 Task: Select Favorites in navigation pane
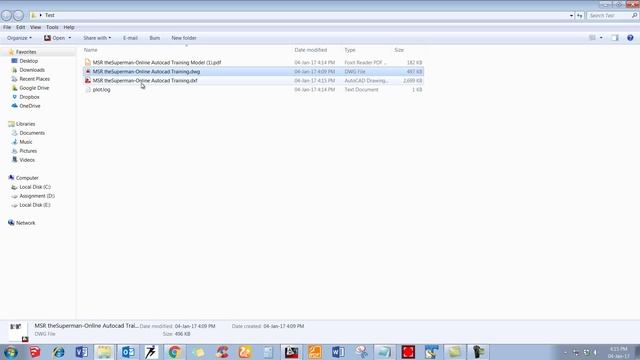(x=26, y=52)
